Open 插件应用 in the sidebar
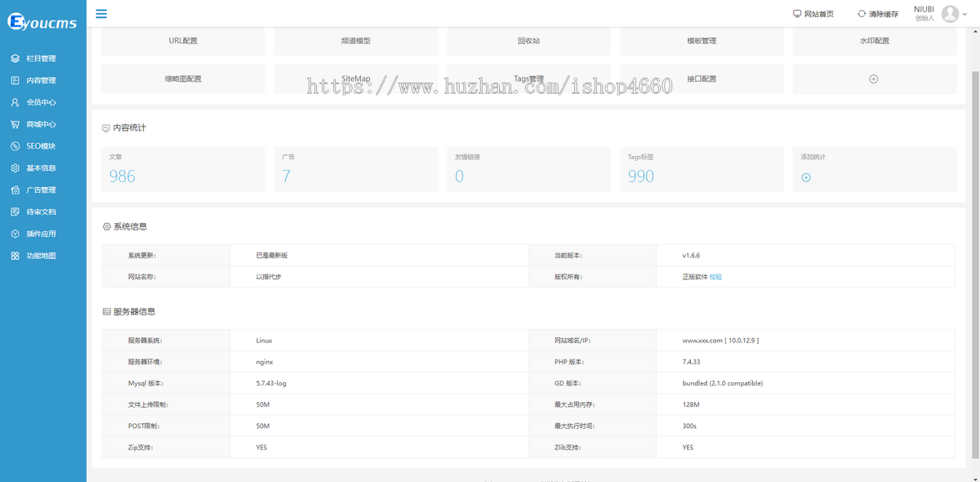This screenshot has height=482, width=980. (x=42, y=234)
